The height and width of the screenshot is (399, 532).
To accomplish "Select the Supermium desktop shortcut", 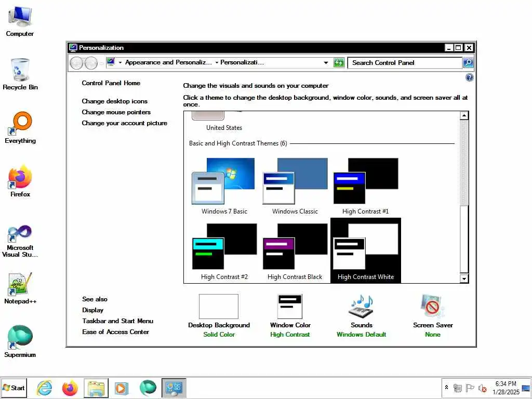I will pos(20,341).
